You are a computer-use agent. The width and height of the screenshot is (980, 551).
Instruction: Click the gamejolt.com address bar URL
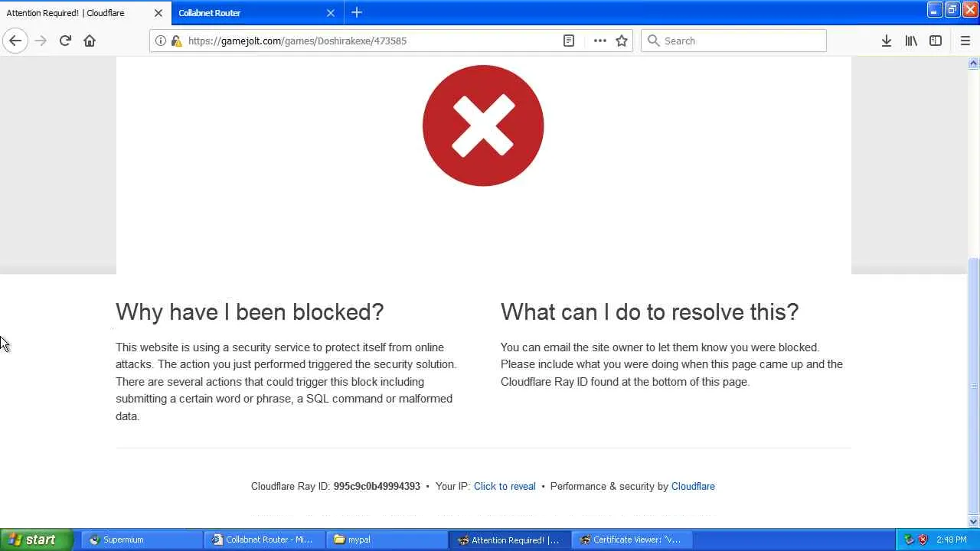coord(297,41)
